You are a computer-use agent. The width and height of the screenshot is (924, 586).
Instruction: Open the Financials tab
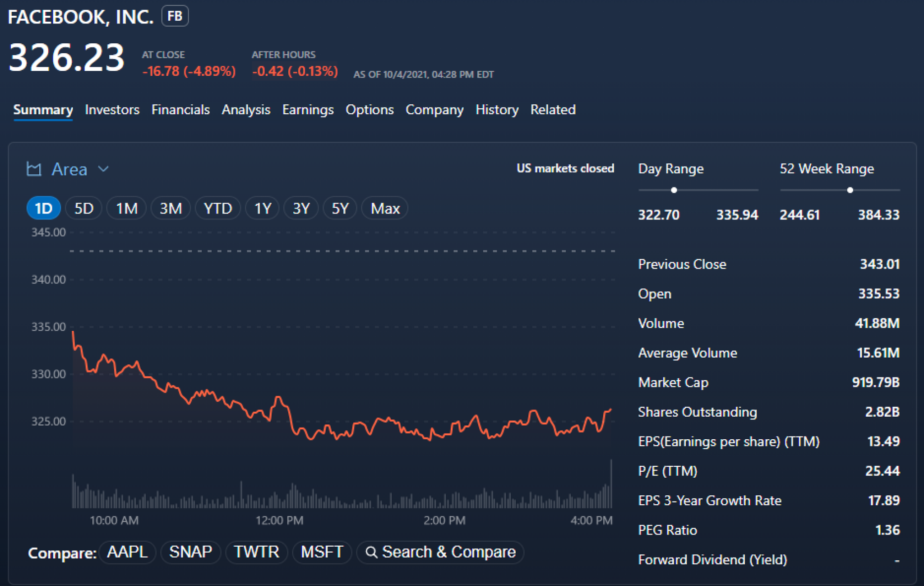click(180, 110)
